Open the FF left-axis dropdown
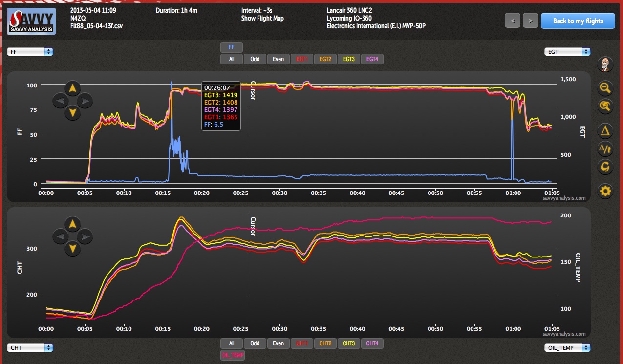623x364 pixels. [30, 51]
